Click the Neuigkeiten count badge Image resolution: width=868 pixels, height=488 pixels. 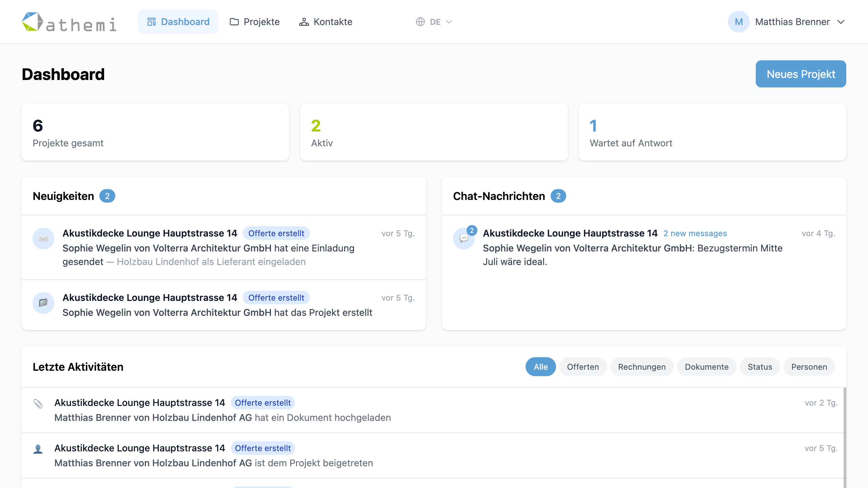(107, 196)
